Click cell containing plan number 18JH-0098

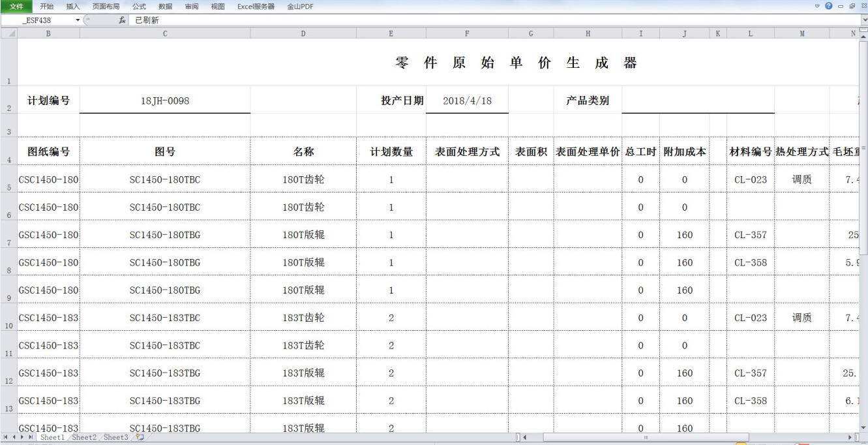[165, 100]
